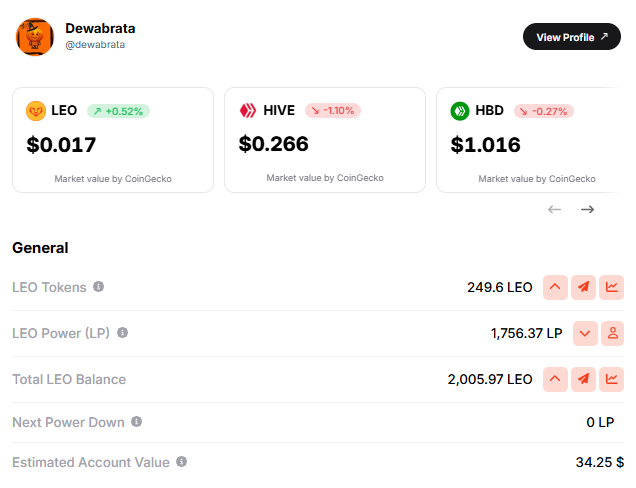Click the HIVE coin logo icon
Image resolution: width=636 pixels, height=488 pixels.
point(247,110)
